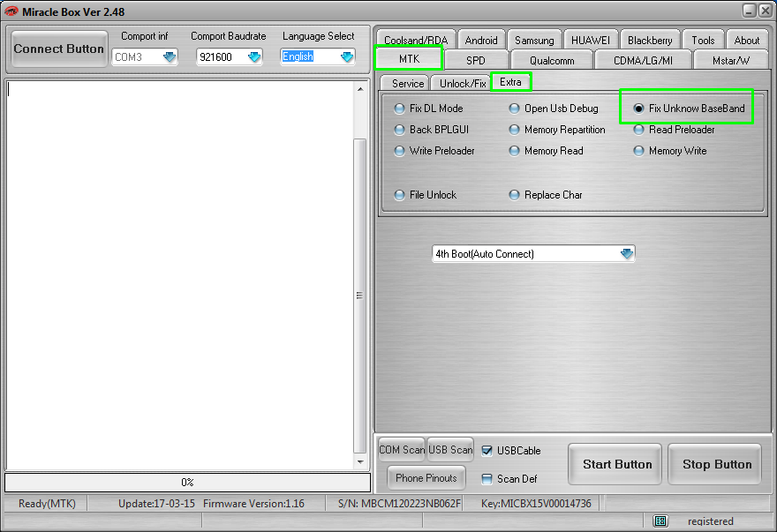
Task: Click the status bar registered icon
Action: [660, 521]
